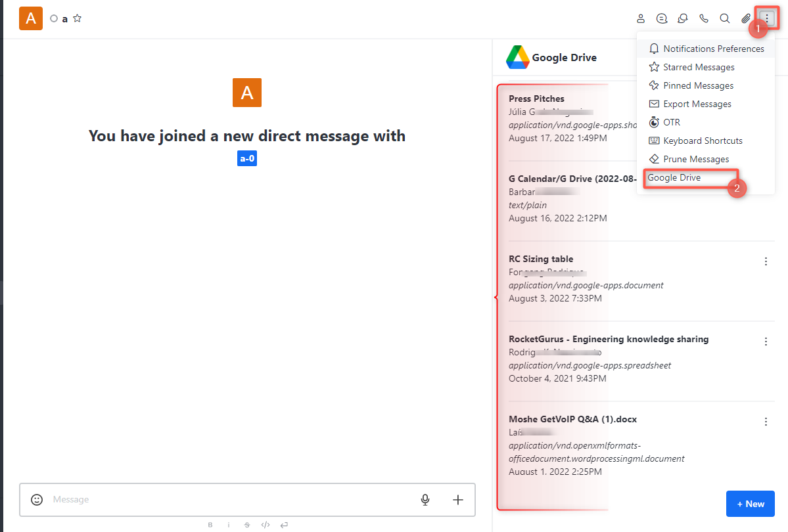Click the Google Drive panel title

(565, 58)
